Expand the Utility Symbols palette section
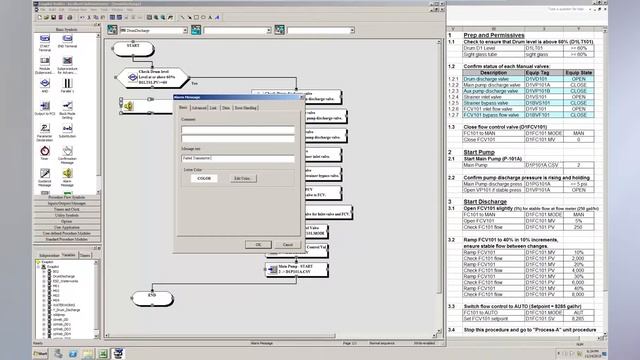 [x=67, y=216]
